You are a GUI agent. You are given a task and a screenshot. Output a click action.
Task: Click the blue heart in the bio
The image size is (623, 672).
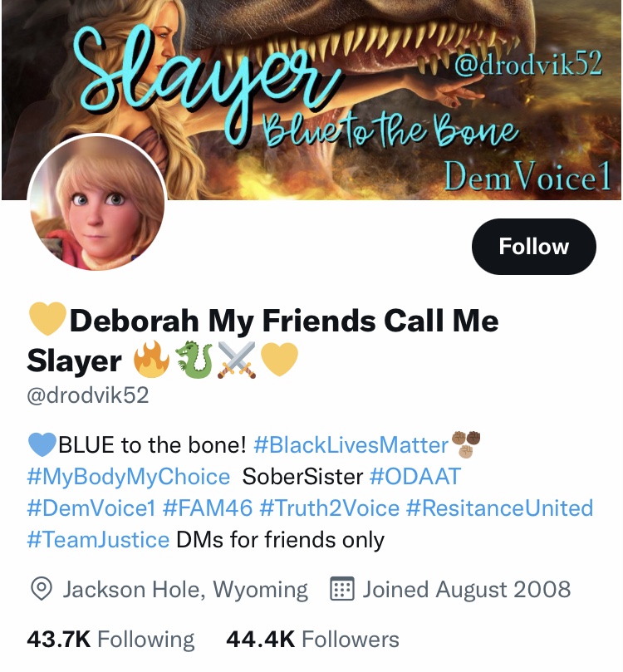point(42,444)
